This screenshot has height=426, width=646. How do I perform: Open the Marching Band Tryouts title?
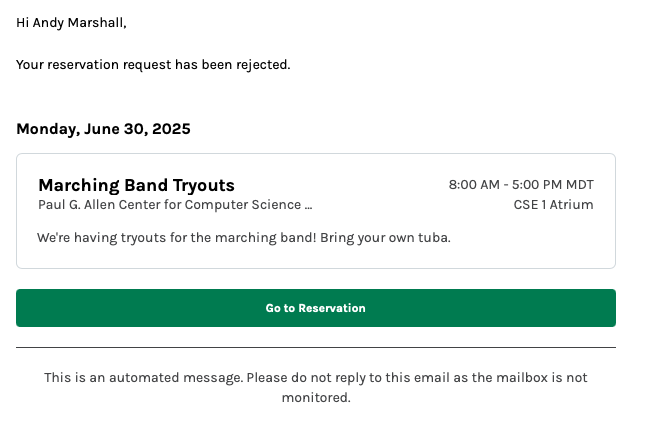[x=136, y=185]
